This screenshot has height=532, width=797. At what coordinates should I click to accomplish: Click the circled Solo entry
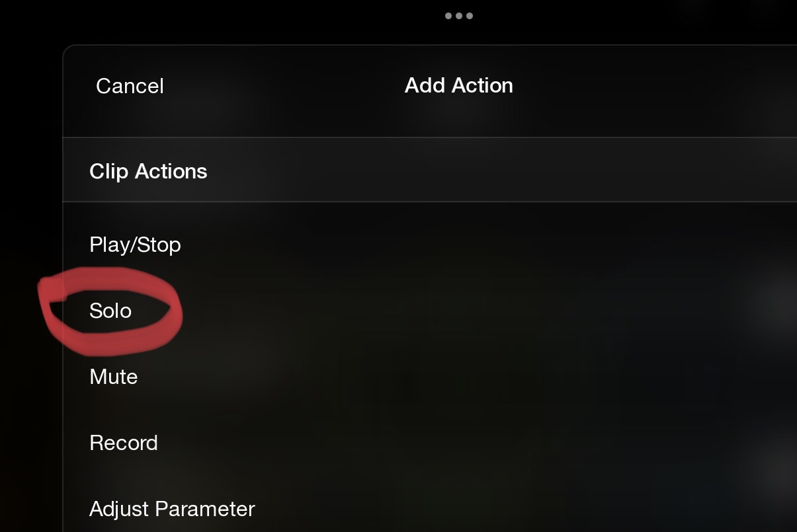click(110, 311)
